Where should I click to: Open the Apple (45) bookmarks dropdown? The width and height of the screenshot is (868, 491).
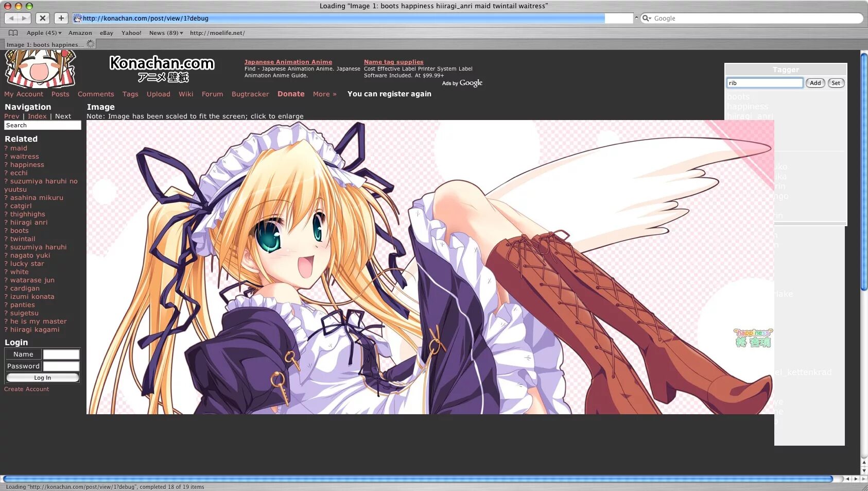click(x=44, y=33)
